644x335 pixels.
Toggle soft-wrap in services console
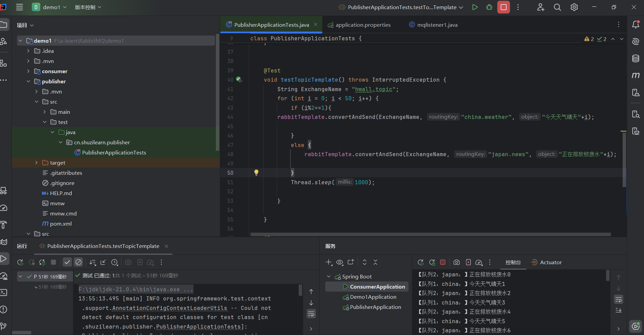click(x=618, y=299)
